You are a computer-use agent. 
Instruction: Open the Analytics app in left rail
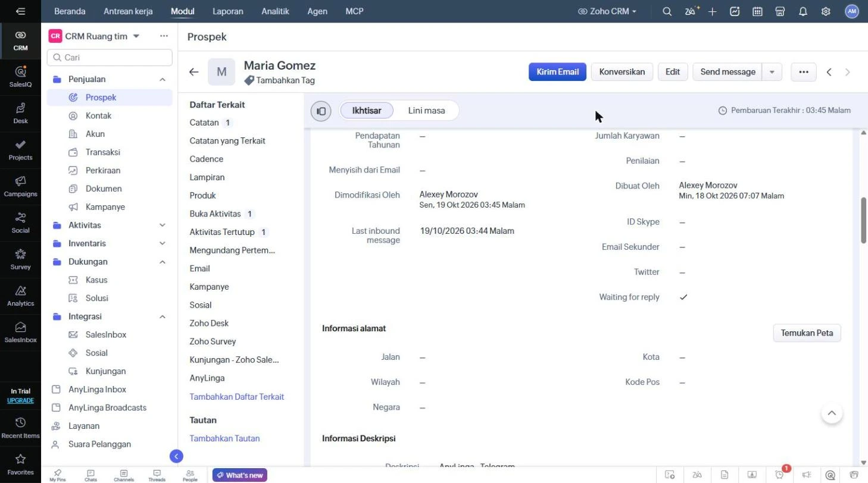point(20,295)
